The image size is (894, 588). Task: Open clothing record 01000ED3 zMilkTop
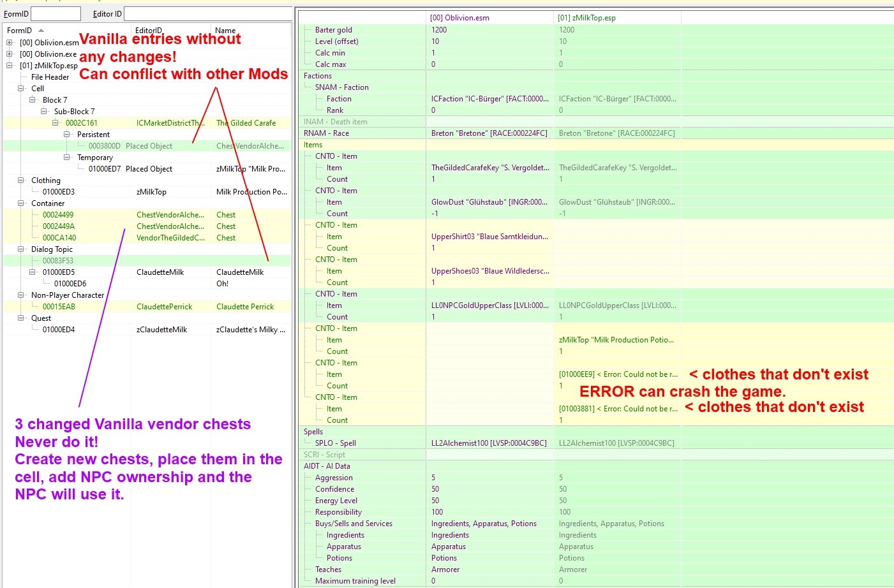click(147, 192)
